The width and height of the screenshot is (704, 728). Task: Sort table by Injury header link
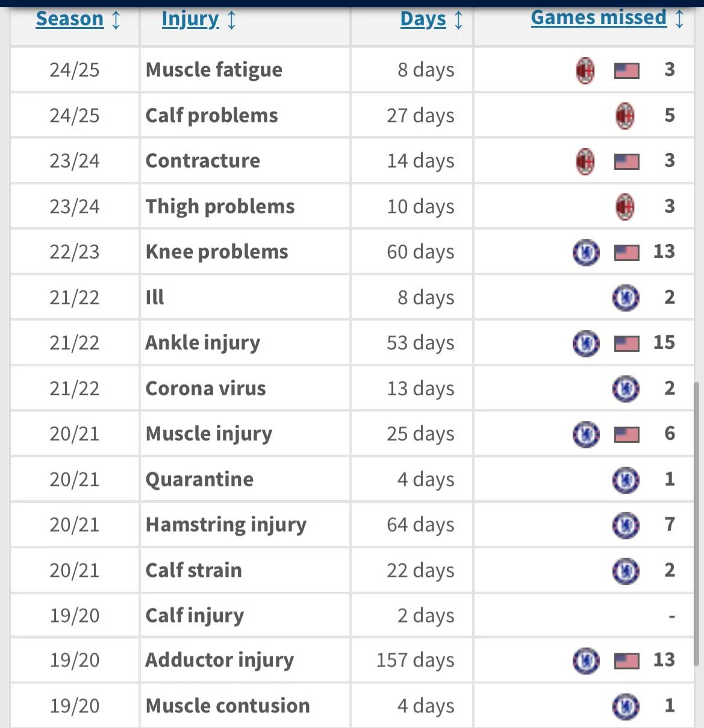(x=190, y=19)
